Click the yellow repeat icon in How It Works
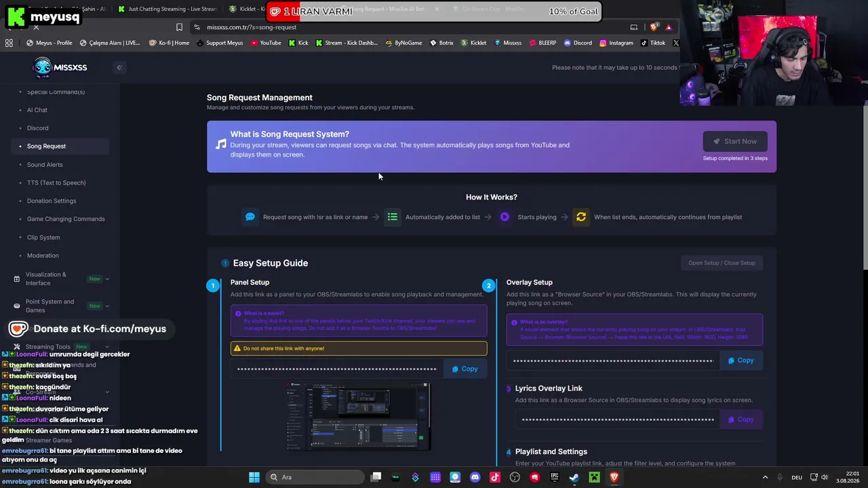This screenshot has height=488, width=868. 581,217
